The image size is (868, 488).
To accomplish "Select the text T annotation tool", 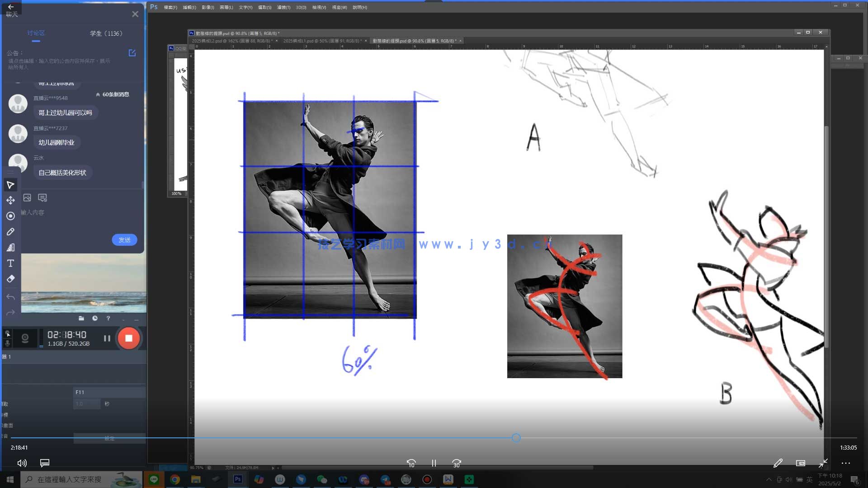I will [x=10, y=263].
